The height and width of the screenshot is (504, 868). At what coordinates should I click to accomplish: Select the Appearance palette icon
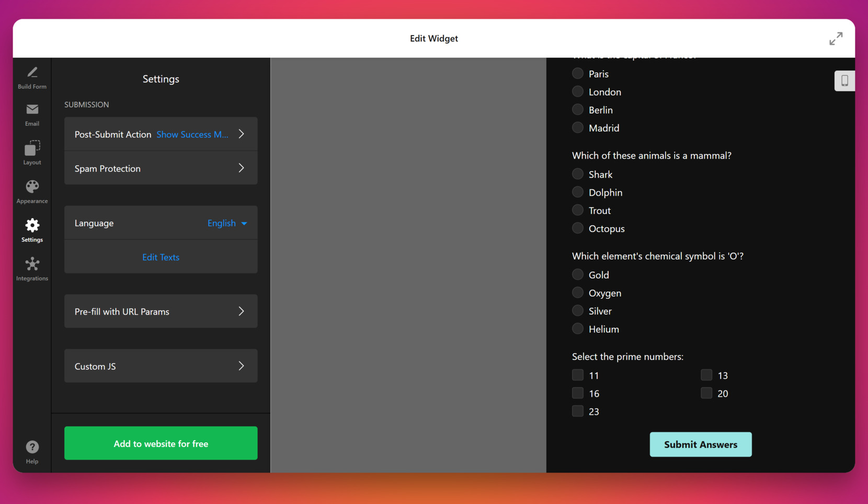(x=32, y=187)
